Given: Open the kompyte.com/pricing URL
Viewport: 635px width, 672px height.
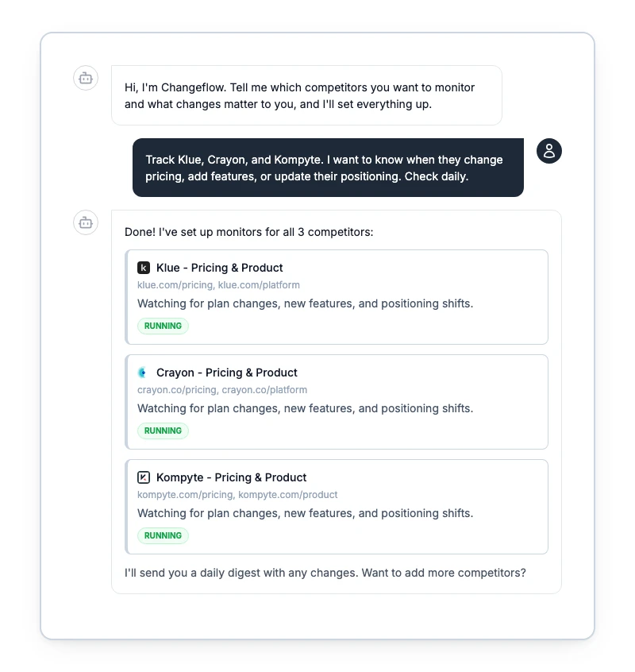Looking at the screenshot, I should click(x=185, y=495).
